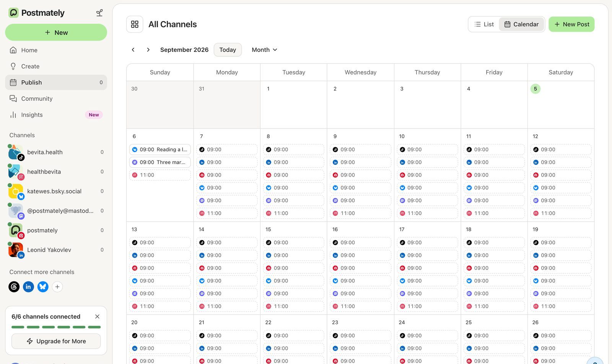The height and width of the screenshot is (364, 612).
Task: Click the TikTok 09:00 slot on September 26
Action: coord(561,336)
